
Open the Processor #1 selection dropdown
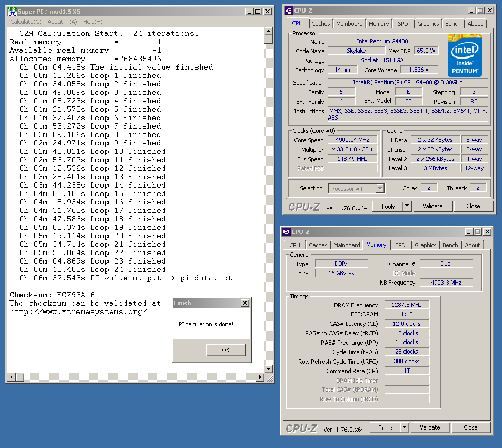point(380,188)
